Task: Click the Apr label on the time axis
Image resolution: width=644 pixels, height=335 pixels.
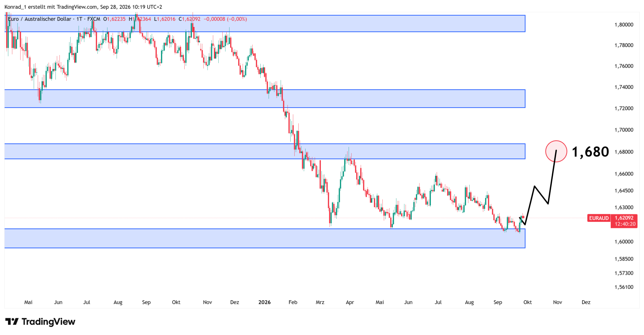Action: pos(350,302)
